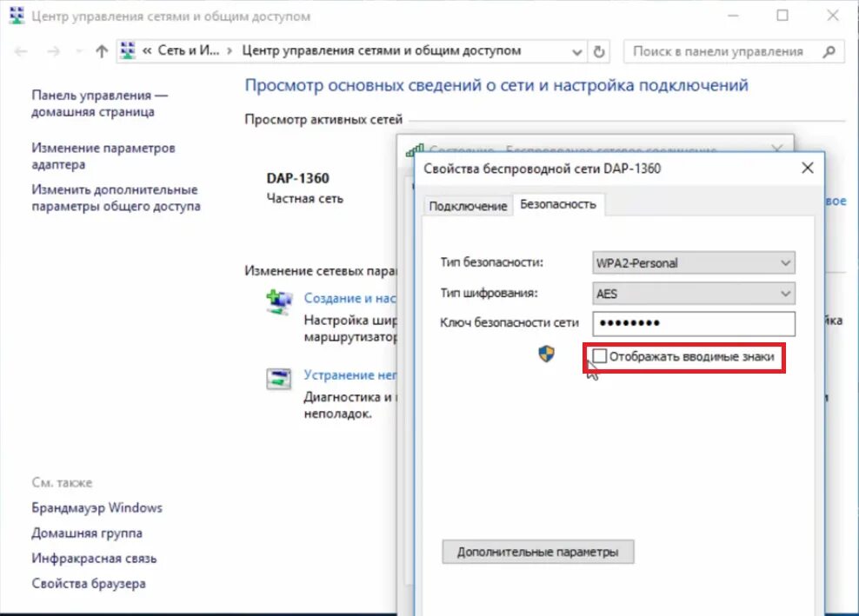The image size is (859, 616).
Task: Click the new connection setup icon
Action: click(279, 301)
